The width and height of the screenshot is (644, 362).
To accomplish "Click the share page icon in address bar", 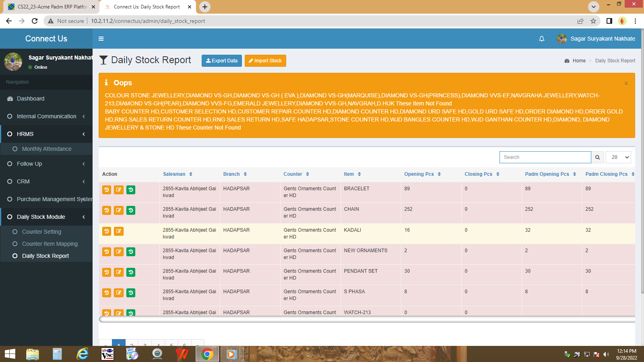I will 580,21.
